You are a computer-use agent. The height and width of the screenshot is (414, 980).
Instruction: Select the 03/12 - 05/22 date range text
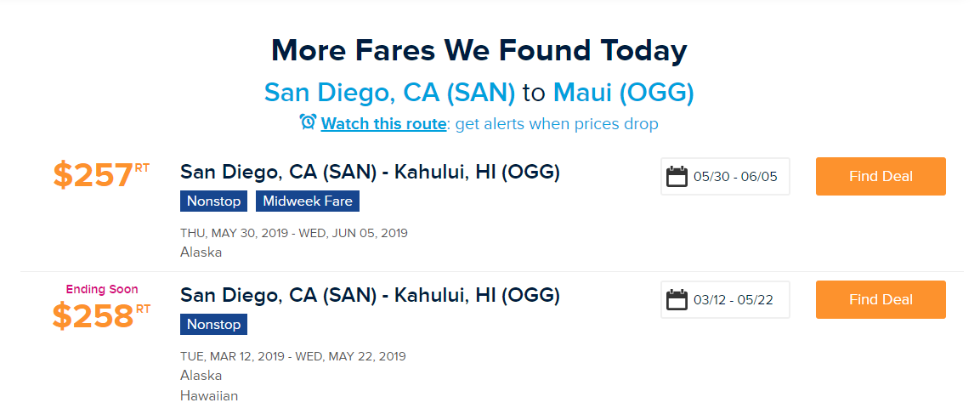point(734,300)
